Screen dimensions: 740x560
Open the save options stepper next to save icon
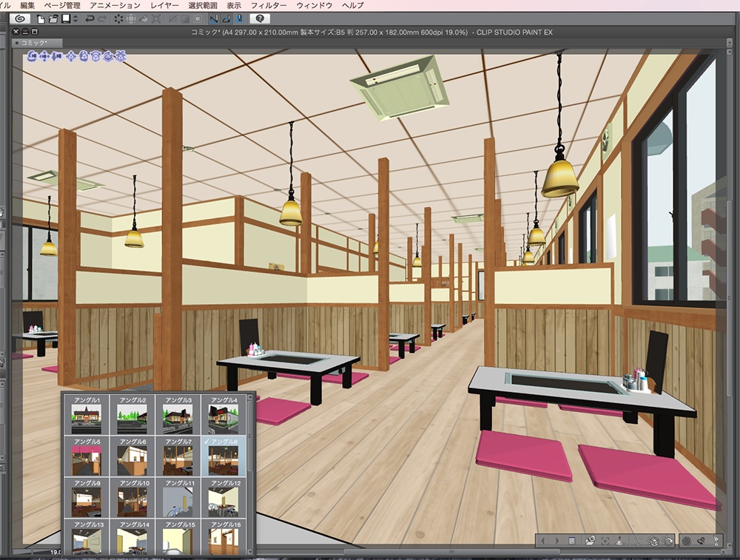click(74, 20)
